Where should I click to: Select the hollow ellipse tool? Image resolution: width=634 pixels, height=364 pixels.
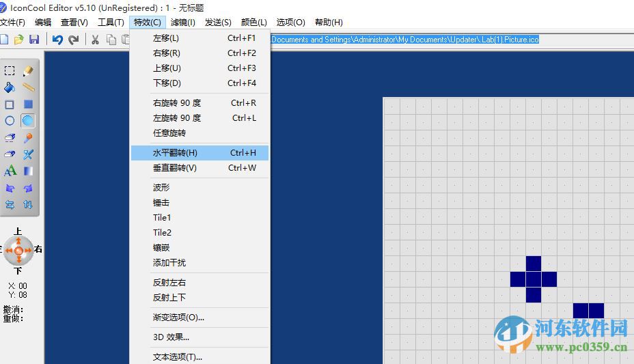(10, 121)
